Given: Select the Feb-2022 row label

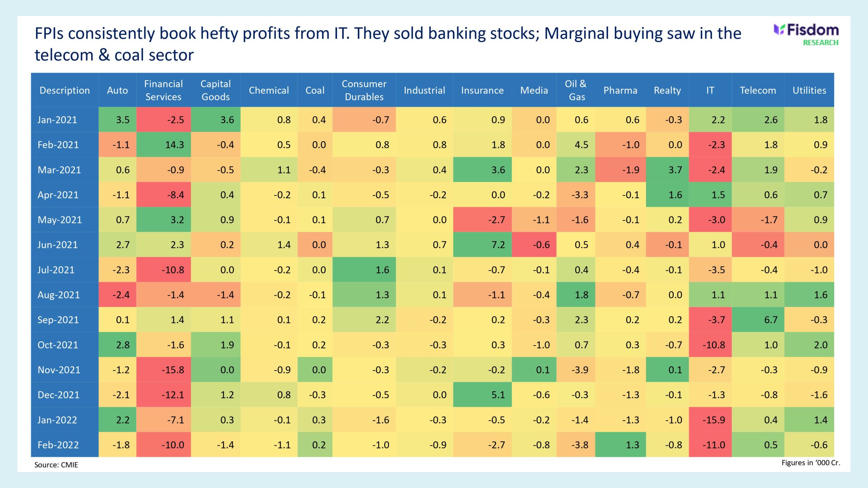Looking at the screenshot, I should pyautogui.click(x=58, y=445).
